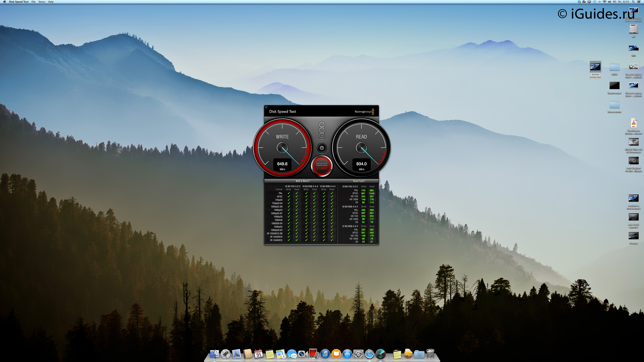
Task: Click the Dropbox menu bar icon
Action: pyautogui.click(x=579, y=2)
